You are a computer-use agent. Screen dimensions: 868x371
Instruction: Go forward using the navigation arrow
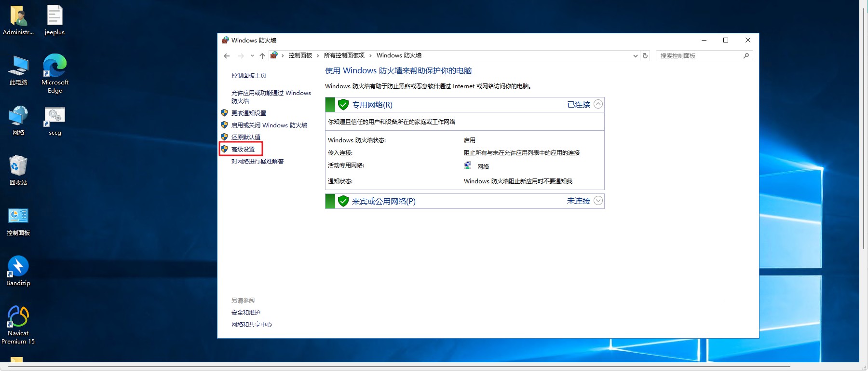pos(241,56)
